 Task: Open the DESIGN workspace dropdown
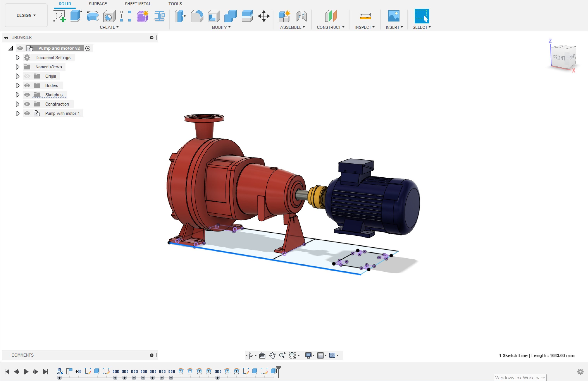point(26,15)
